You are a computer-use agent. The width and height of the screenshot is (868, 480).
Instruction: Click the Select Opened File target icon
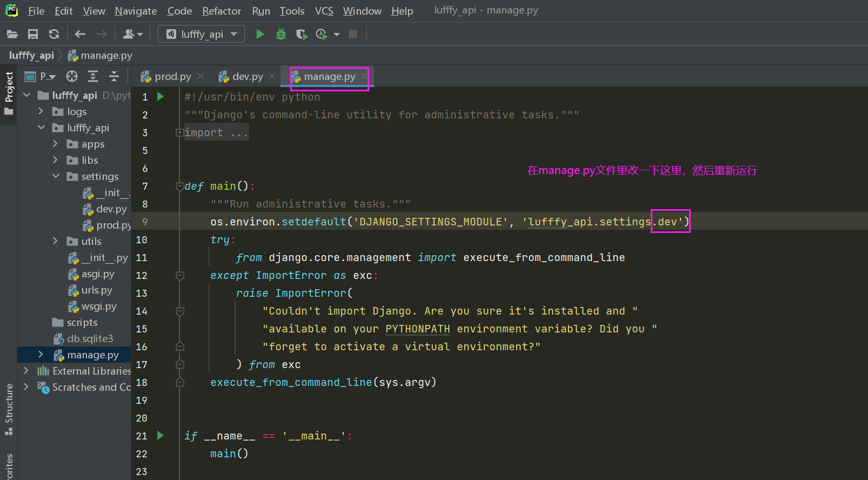pyautogui.click(x=72, y=76)
